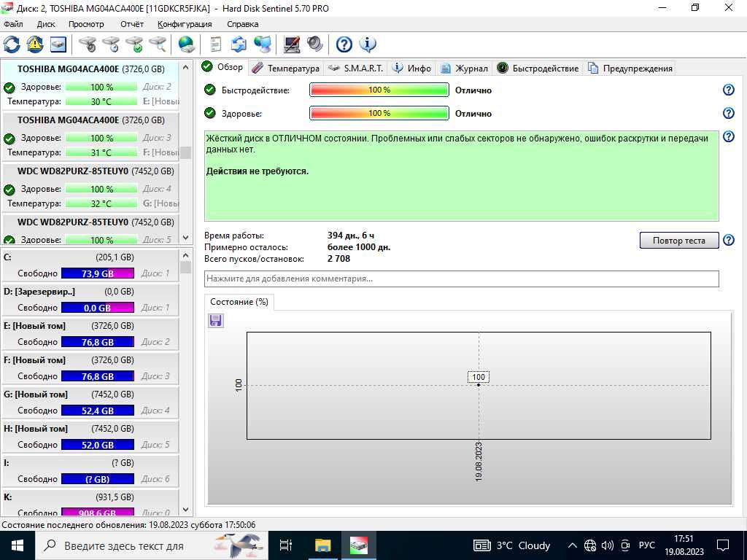Show hidden tray icons chevron
This screenshot has height=560, width=747.
pos(573,545)
